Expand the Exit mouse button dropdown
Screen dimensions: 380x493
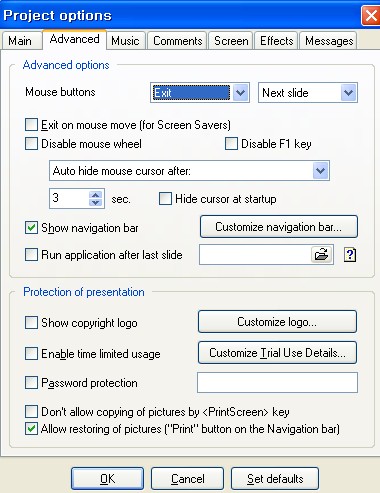(x=240, y=93)
